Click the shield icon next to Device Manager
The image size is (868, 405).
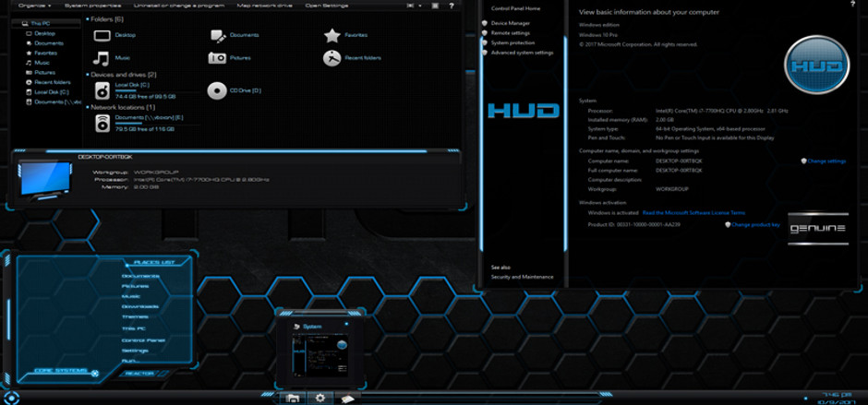(x=485, y=23)
